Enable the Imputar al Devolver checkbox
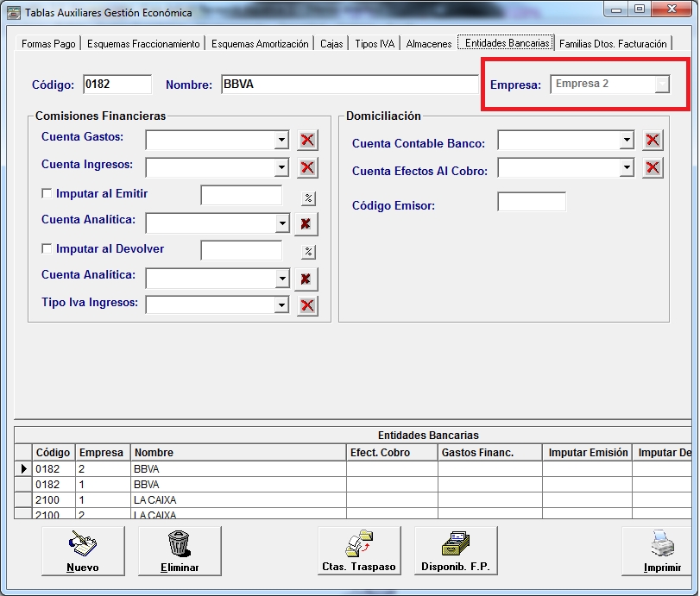Viewport: 700px width, 596px height. coord(47,248)
